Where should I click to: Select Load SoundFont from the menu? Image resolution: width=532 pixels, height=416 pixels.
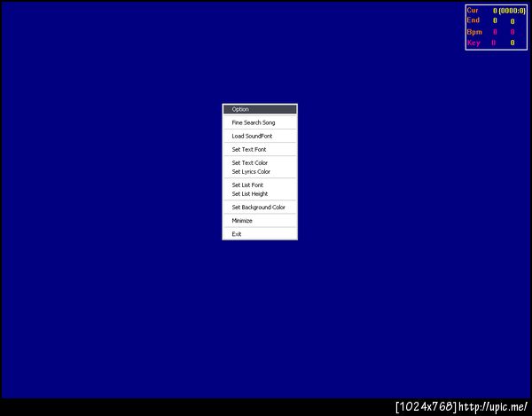click(x=260, y=136)
